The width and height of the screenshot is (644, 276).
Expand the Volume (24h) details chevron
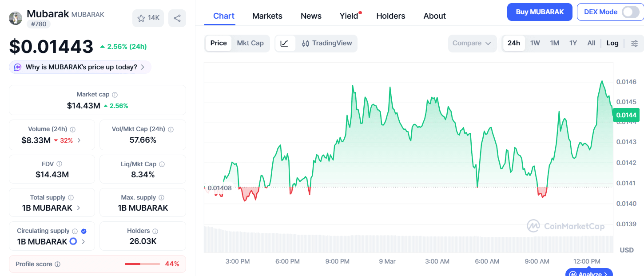coord(79,140)
